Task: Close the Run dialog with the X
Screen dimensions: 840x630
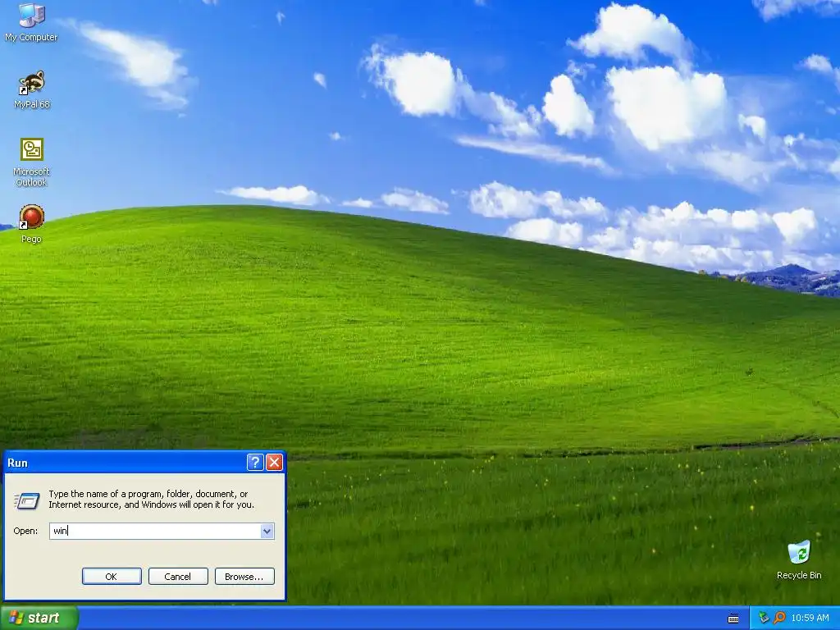Action: tap(274, 463)
